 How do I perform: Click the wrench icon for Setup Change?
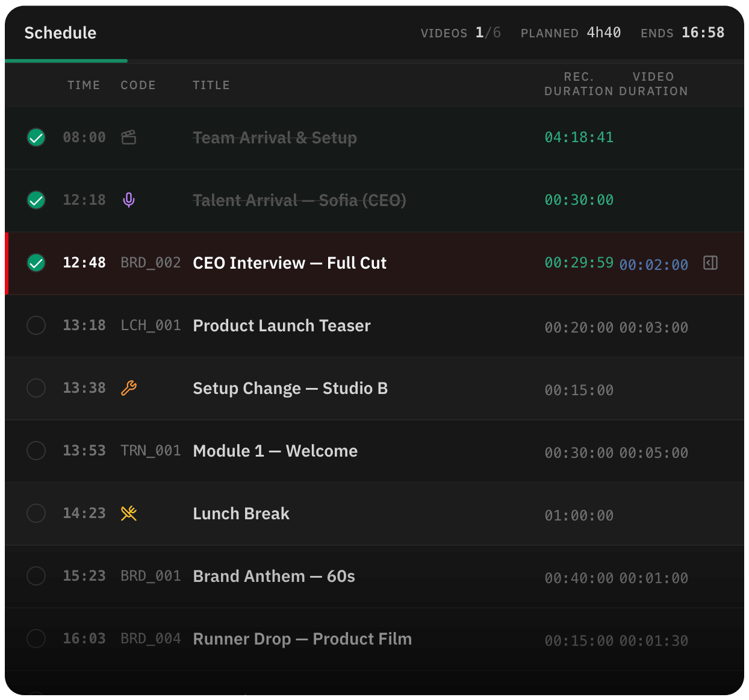point(129,388)
